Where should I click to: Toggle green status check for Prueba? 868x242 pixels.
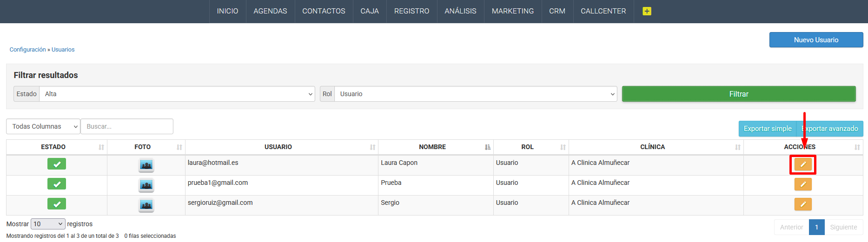pos(57,184)
